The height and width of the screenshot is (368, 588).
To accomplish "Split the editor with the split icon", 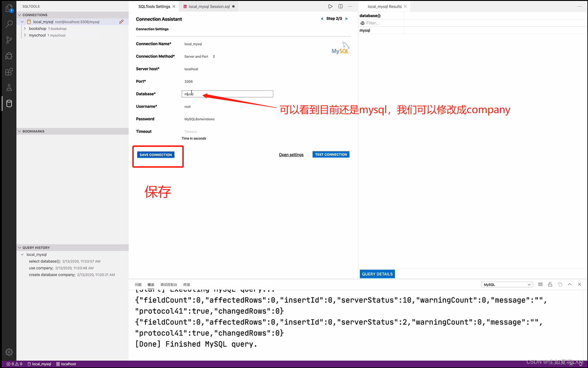I will click(x=340, y=6).
